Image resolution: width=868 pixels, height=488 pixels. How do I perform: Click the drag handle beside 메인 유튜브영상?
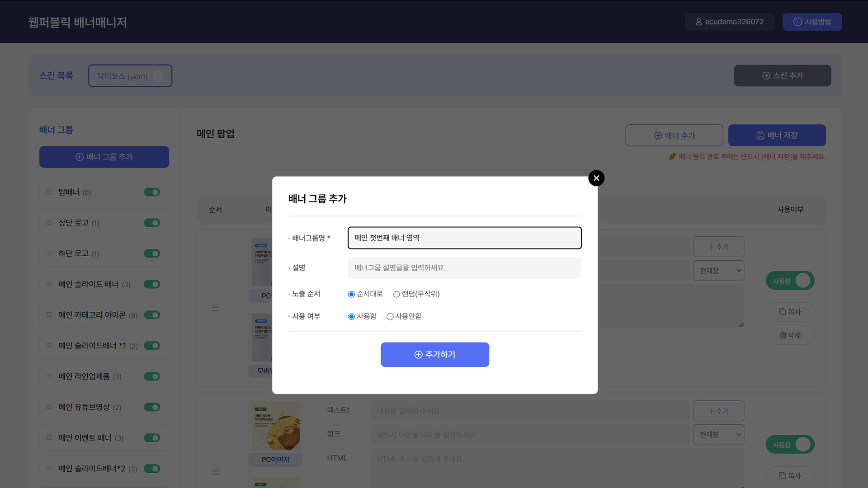pos(49,407)
